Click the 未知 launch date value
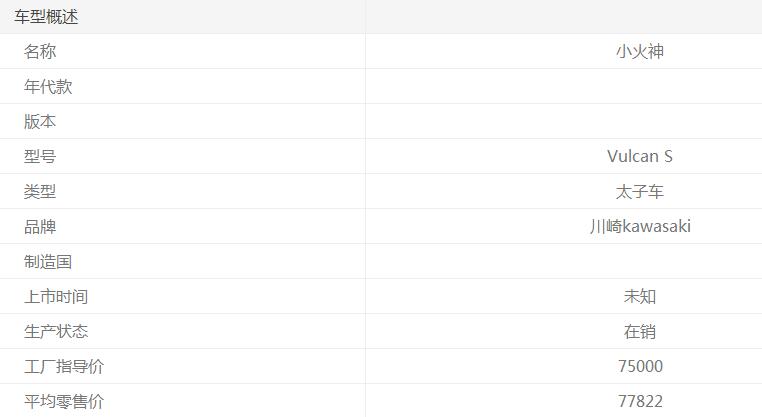Viewport: 762px width, 417px height. (640, 297)
